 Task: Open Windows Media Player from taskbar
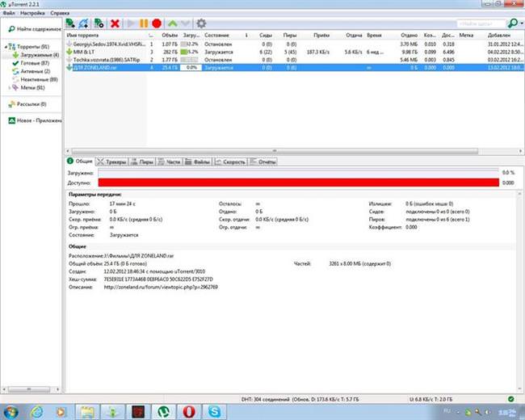coord(61,412)
